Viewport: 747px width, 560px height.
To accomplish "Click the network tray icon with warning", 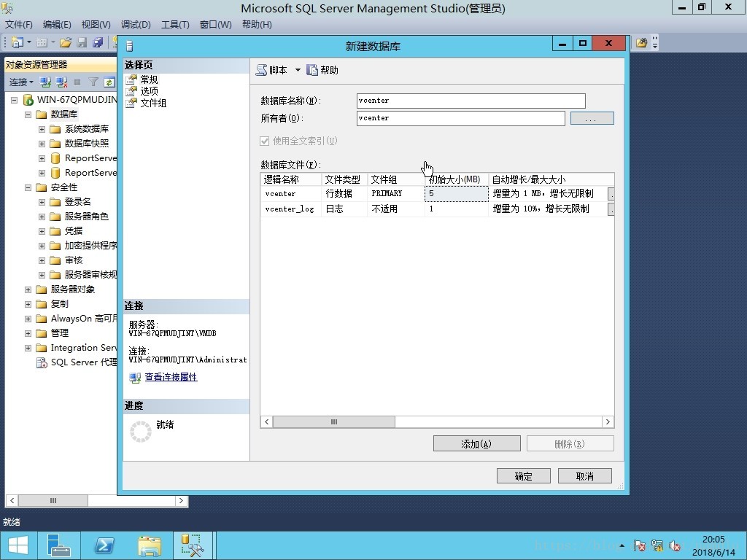I will click(657, 545).
